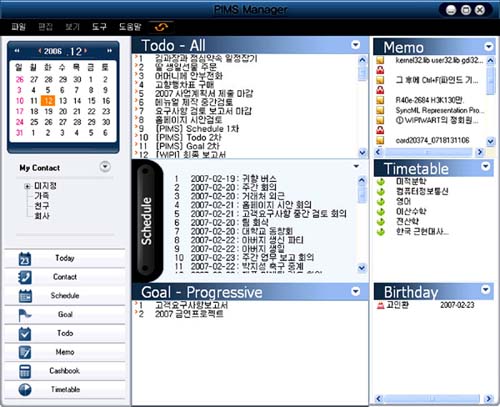The width and height of the screenshot is (500, 407).
Task: Click the Today button label
Action: pos(65,258)
